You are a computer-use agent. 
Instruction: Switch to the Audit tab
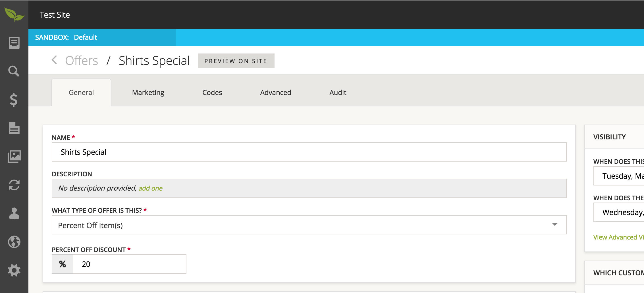tap(337, 92)
